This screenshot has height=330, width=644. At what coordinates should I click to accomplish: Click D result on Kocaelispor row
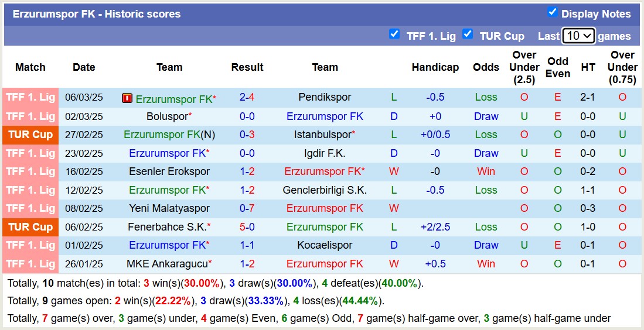[x=393, y=245]
